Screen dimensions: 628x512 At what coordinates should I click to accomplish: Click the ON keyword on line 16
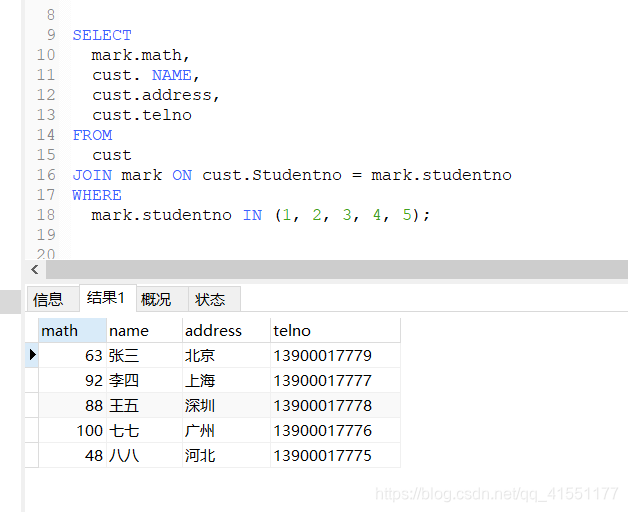point(182,175)
